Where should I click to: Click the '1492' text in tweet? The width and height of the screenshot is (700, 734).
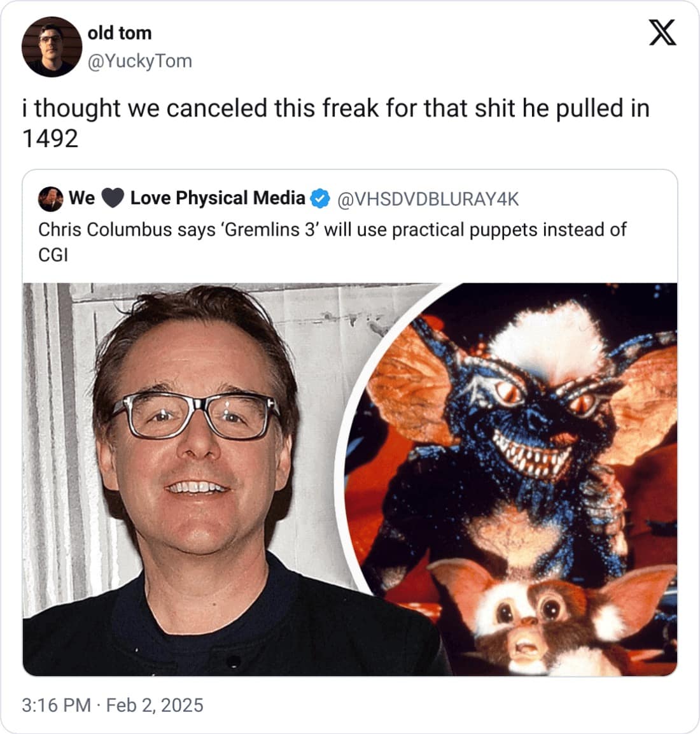[50, 139]
